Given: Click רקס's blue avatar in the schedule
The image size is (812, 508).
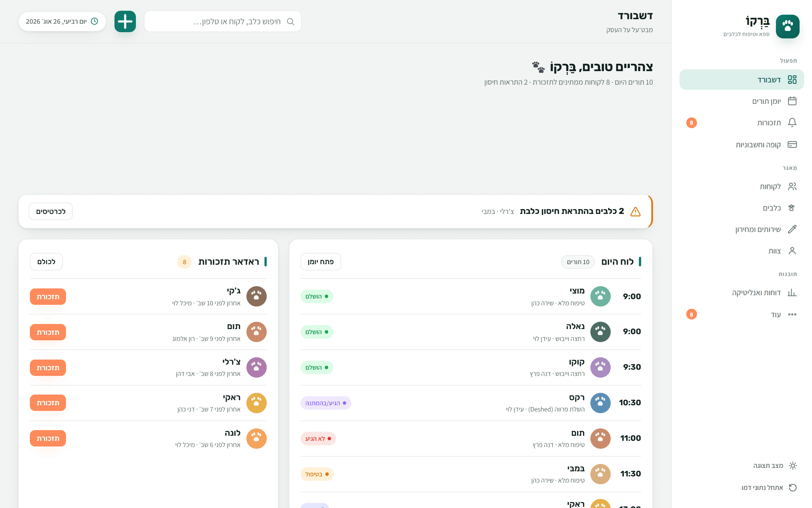Looking at the screenshot, I should click(x=600, y=403).
